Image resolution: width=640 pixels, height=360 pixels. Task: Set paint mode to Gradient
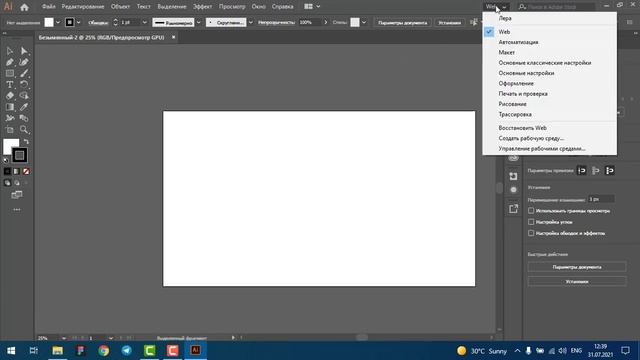tap(17, 171)
